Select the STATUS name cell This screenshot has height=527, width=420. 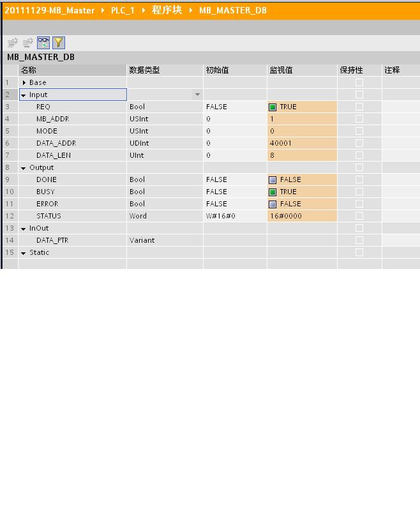click(x=72, y=216)
